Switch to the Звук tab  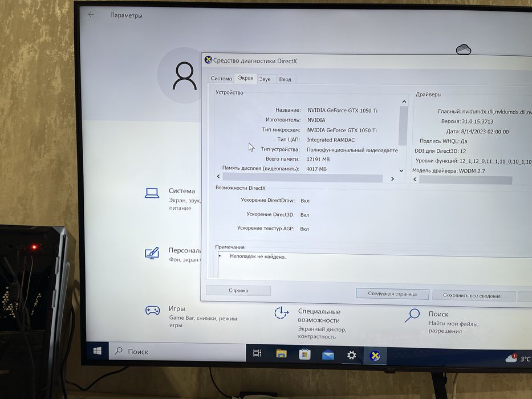(265, 79)
